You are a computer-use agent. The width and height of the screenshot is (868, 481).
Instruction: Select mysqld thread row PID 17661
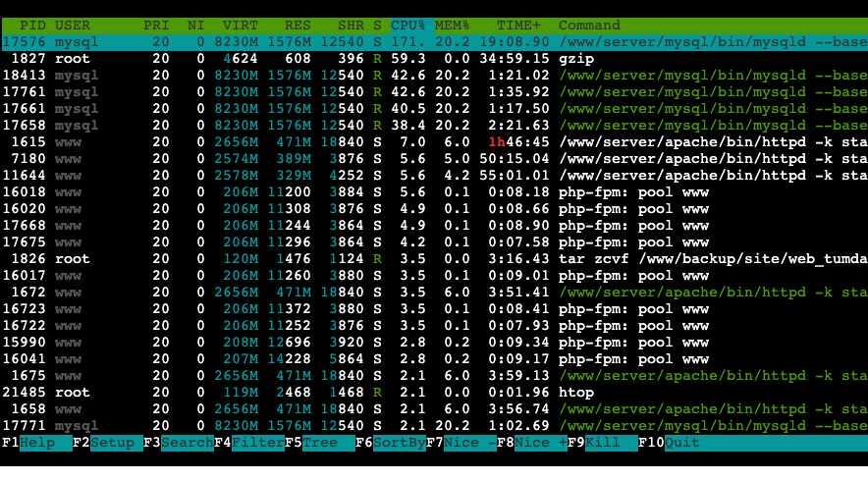[435, 109]
